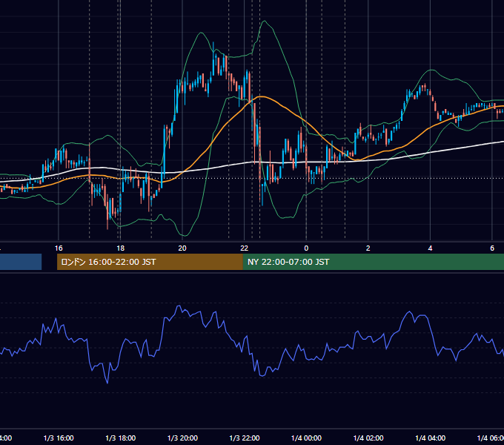Click the '1/3 22:00' date label
The width and height of the screenshot is (504, 445).
[x=245, y=438]
